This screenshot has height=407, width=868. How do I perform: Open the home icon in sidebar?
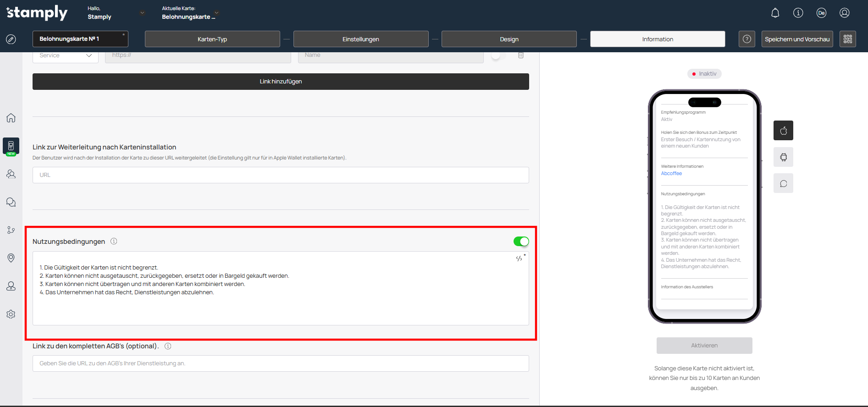[x=11, y=118]
